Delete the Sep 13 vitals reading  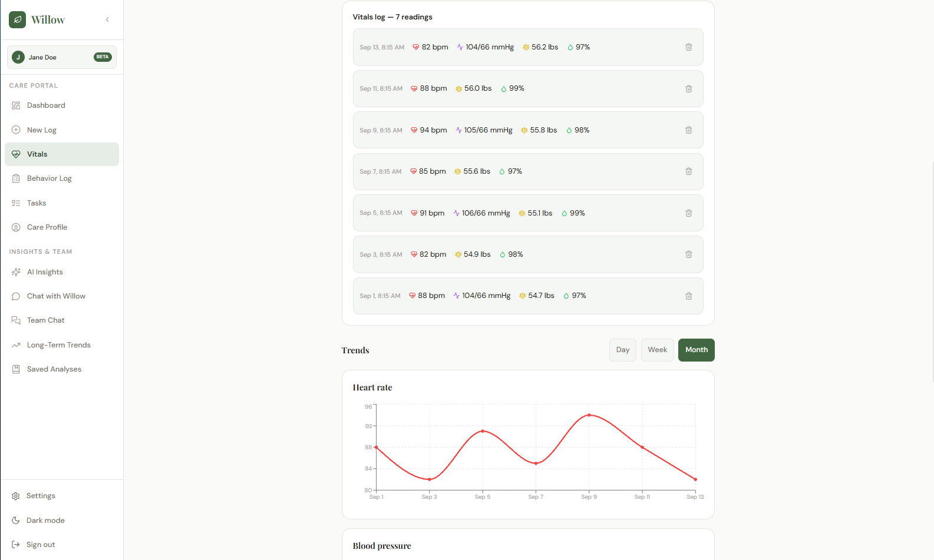[688, 47]
